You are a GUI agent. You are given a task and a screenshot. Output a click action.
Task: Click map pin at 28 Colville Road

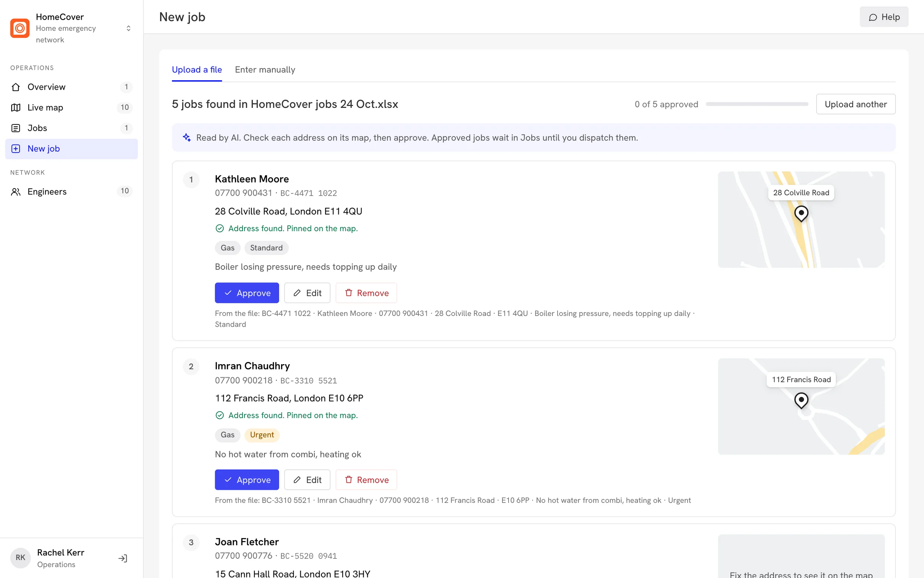[x=801, y=213]
